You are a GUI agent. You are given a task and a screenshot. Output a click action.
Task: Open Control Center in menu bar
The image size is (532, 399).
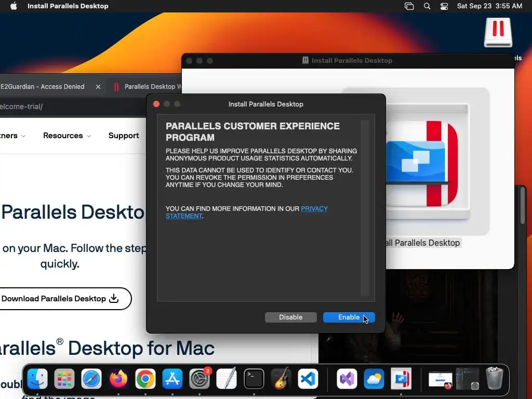point(444,6)
